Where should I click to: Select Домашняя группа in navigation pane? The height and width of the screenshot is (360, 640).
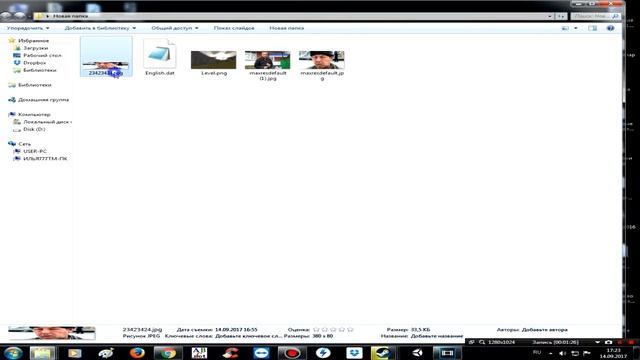coord(43,100)
